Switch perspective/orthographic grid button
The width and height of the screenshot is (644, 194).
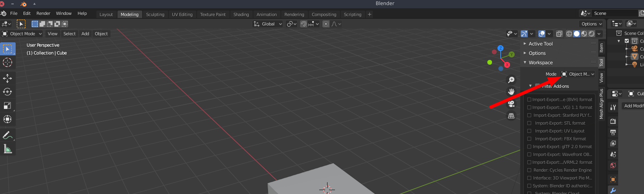pos(511,116)
